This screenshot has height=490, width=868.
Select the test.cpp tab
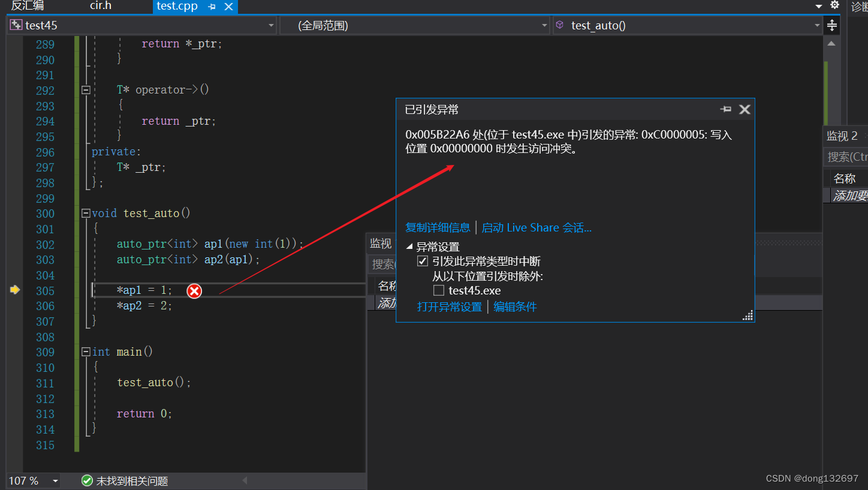[x=177, y=7]
